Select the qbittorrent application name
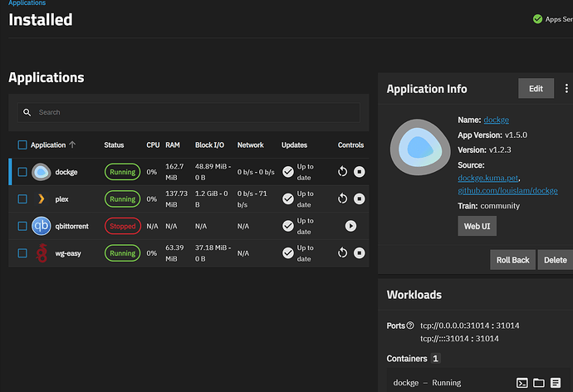The image size is (573, 392). [x=71, y=226]
